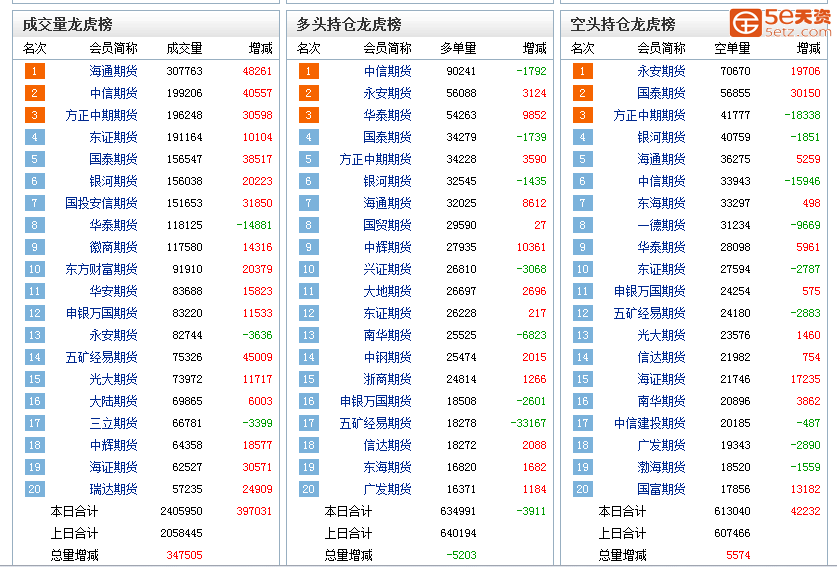Select 华安期货 member name
The height and width of the screenshot is (567, 837).
113,291
